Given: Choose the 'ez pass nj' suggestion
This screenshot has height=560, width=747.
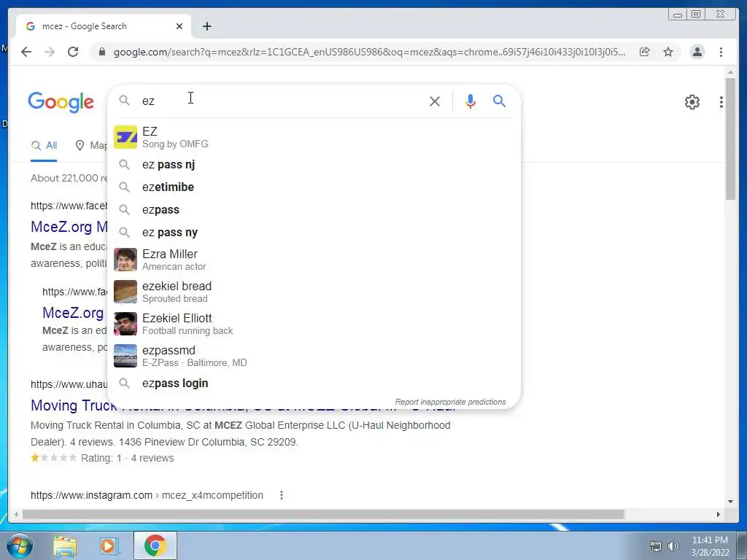Looking at the screenshot, I should (314, 165).
